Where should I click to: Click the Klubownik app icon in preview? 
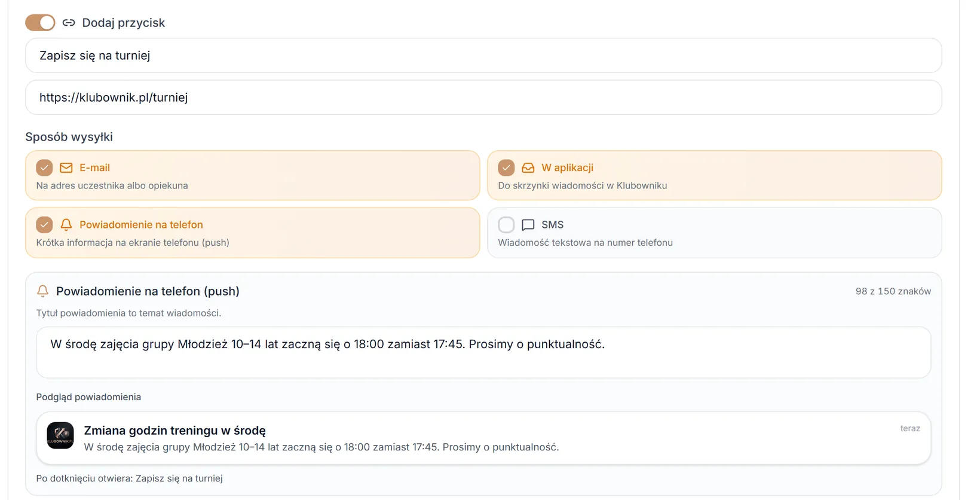point(60,435)
